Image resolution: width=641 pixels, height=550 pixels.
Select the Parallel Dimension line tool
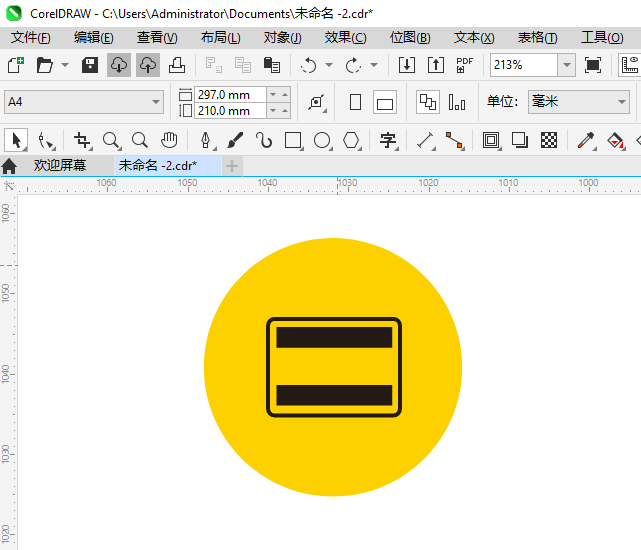point(425,141)
